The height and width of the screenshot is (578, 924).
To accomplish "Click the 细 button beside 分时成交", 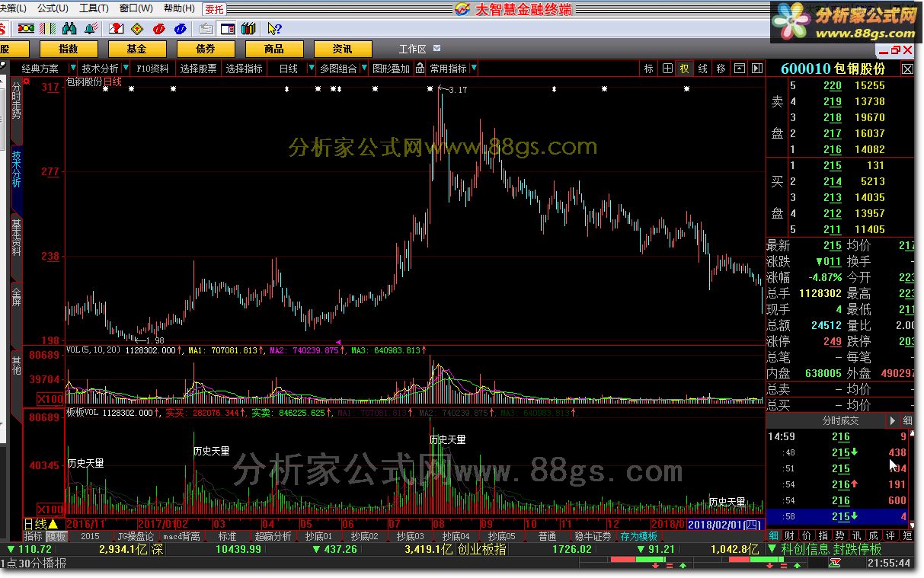I will 907,420.
